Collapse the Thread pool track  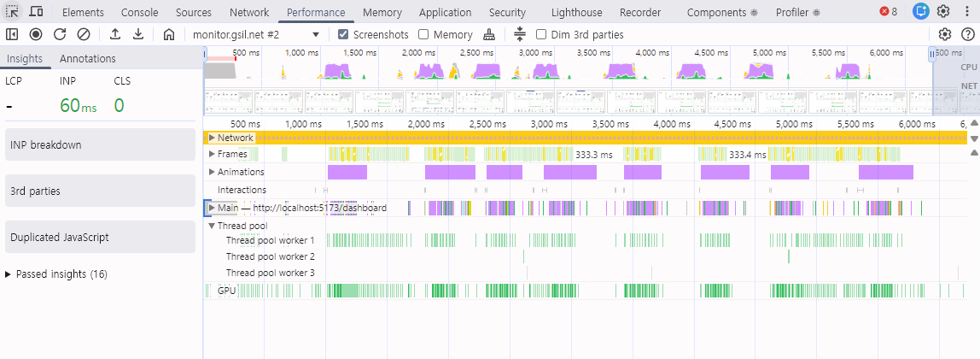pos(212,226)
